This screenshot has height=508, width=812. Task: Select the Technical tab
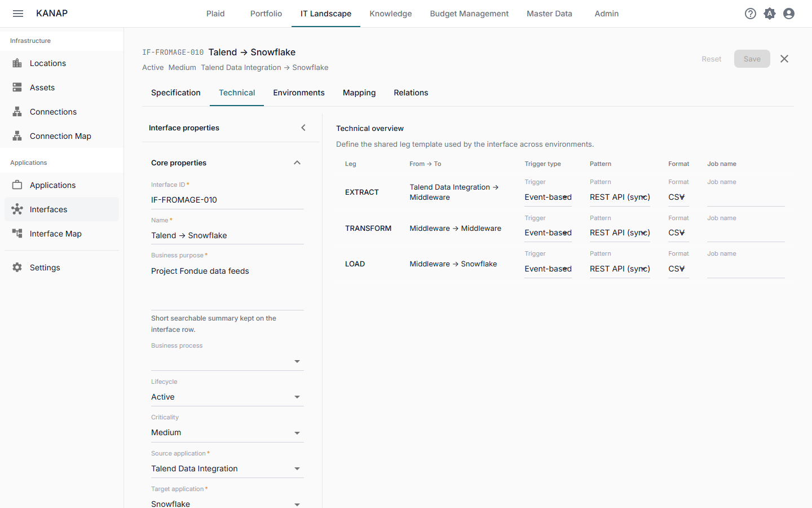[237, 93]
